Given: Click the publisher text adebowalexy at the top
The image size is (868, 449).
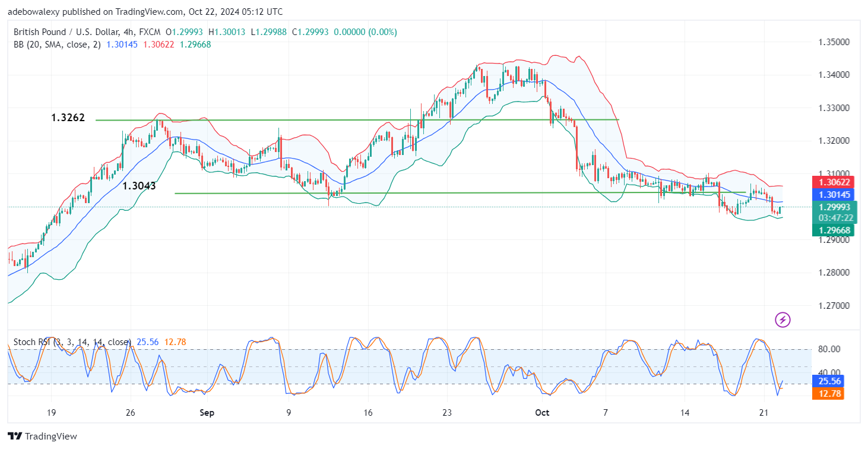Looking at the screenshot, I should (x=33, y=12).
